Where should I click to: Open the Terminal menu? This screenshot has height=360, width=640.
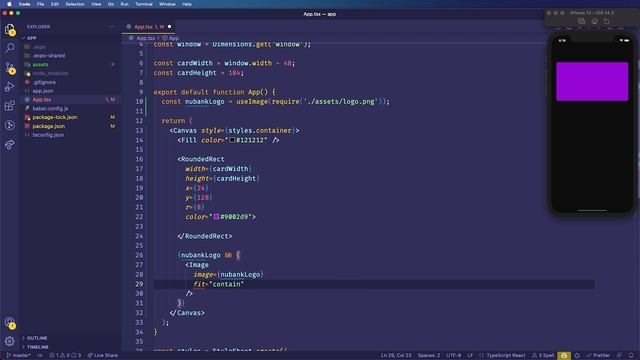click(x=144, y=4)
